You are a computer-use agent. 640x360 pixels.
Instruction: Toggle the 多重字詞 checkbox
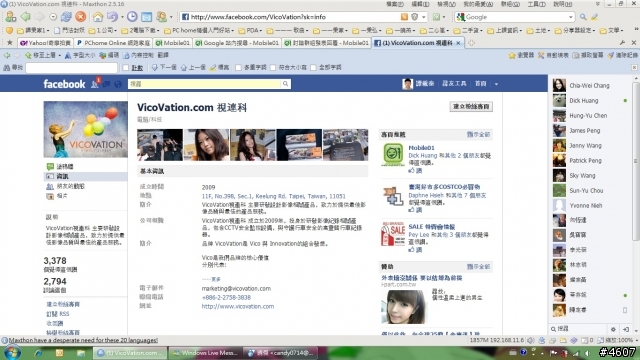[238, 67]
